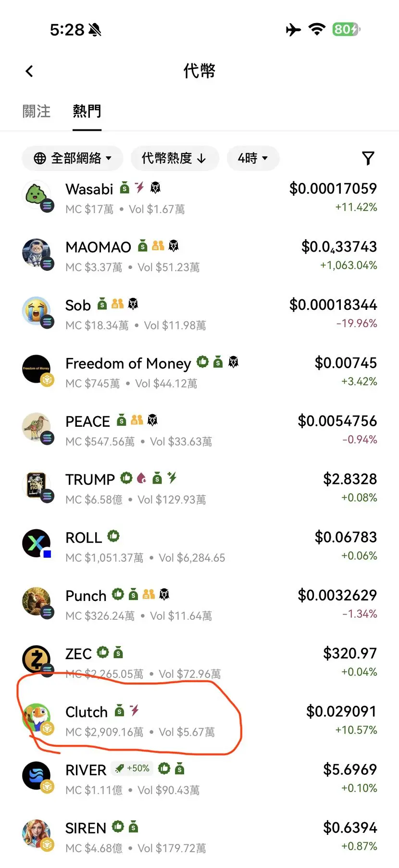
Task: Tap the ROLL token logo
Action: point(37,543)
